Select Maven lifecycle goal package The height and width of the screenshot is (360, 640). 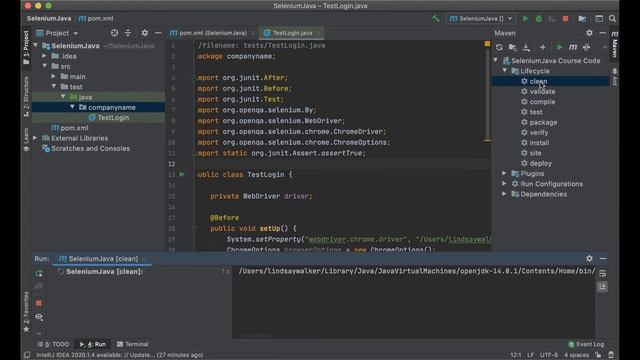coord(543,122)
